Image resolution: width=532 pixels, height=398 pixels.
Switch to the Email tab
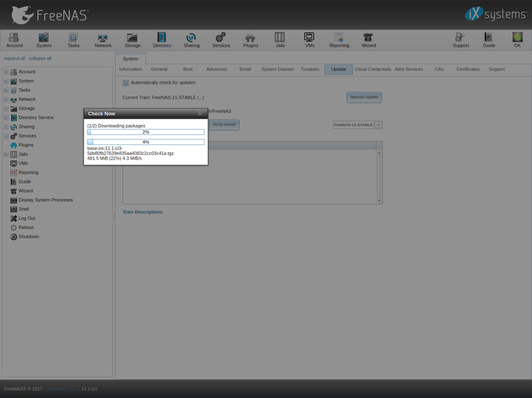coord(245,69)
